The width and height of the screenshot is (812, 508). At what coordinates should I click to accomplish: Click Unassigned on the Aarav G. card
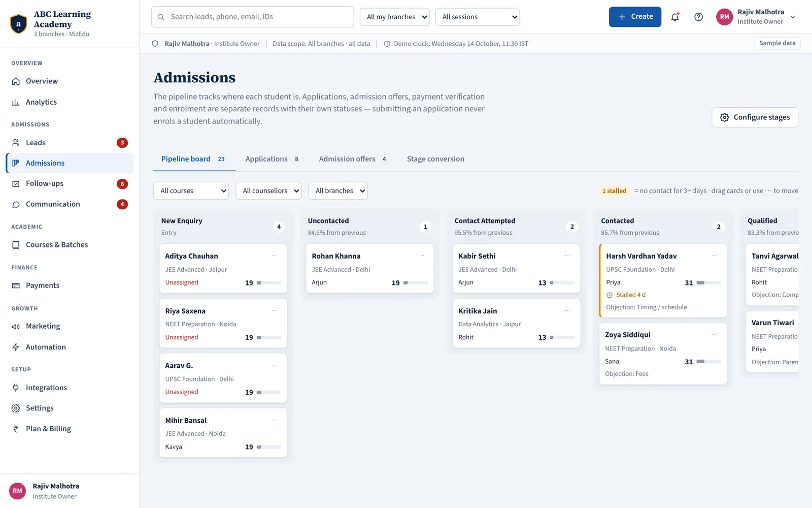[x=182, y=392]
